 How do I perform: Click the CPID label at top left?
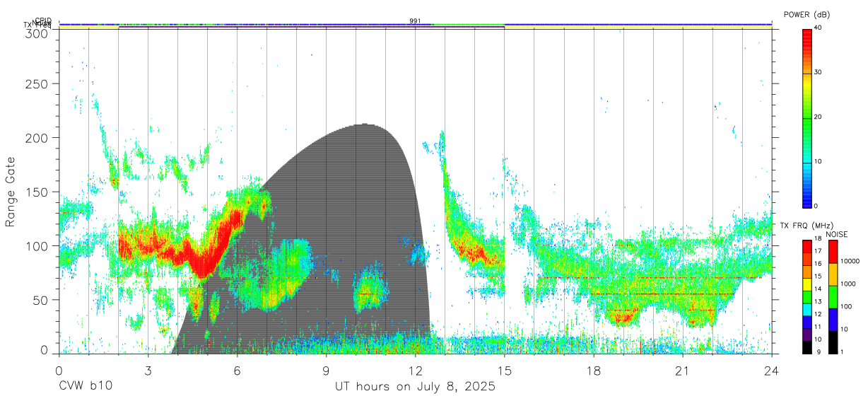coord(42,21)
